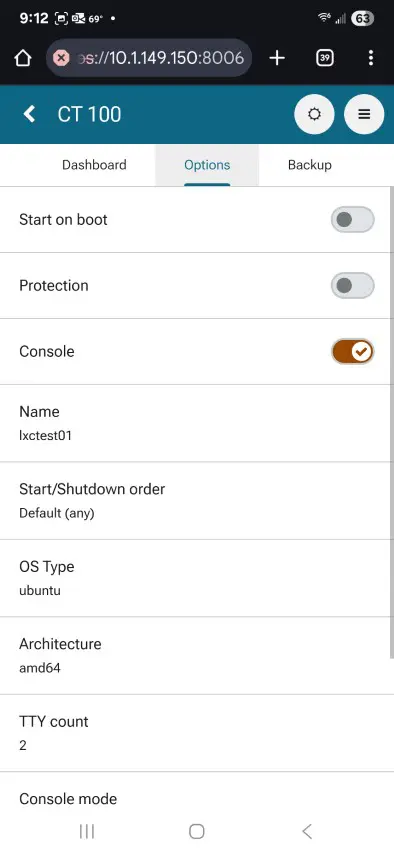This screenshot has width=394, height=854.
Task: Switch to the Dashboard tab
Action: pos(94,165)
